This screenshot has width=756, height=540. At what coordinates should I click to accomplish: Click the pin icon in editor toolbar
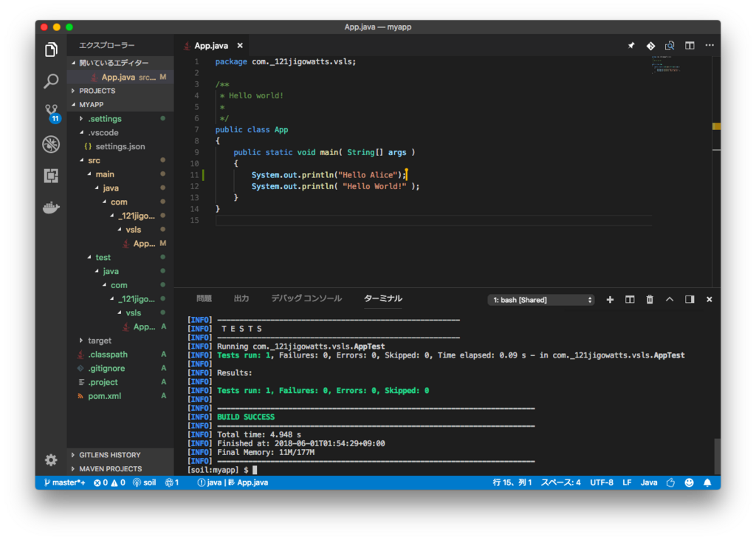(631, 46)
